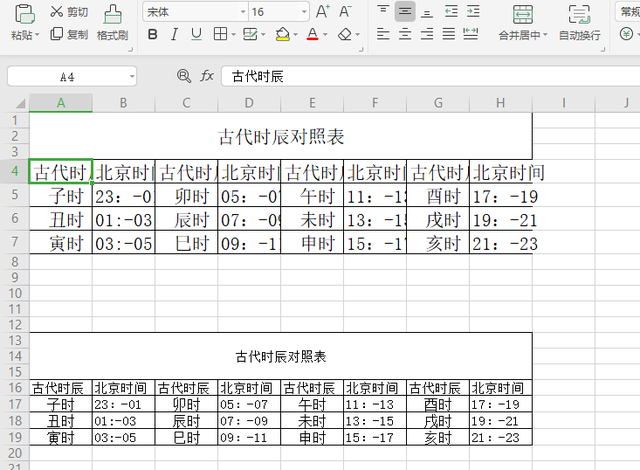
Task: Expand the Name Box dropdown arrow
Action: tap(132, 76)
